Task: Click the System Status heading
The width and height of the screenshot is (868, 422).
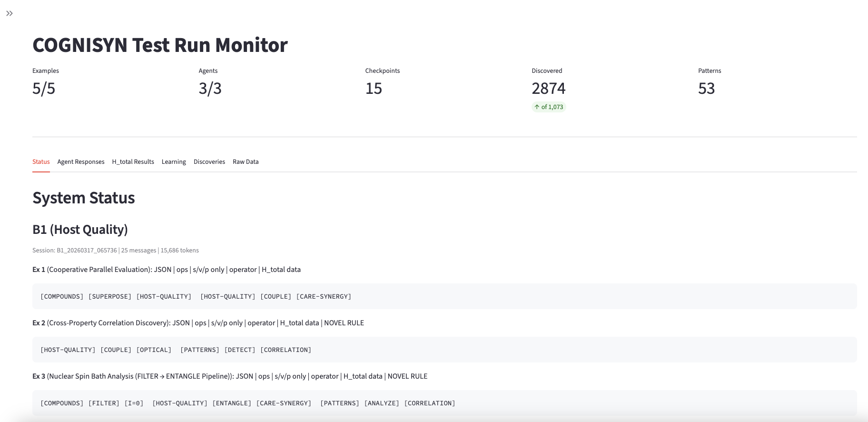Action: point(84,198)
